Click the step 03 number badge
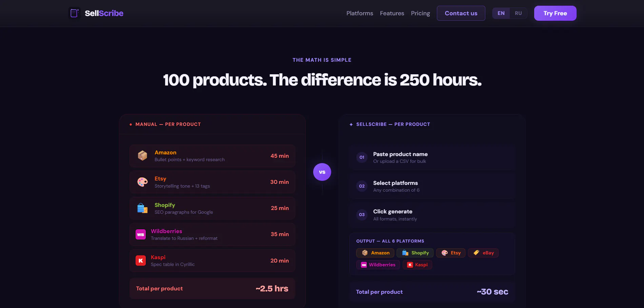Screen dimensions: 644x308 [x=362, y=215]
